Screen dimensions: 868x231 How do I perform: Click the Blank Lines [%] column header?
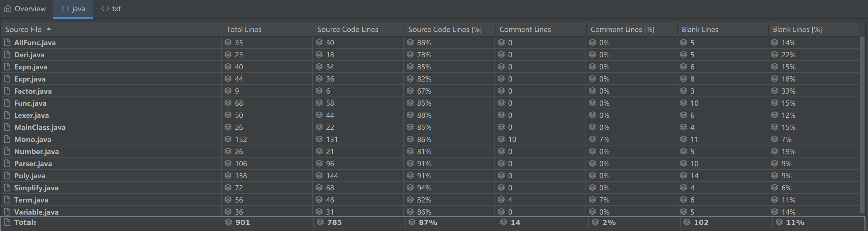click(x=814, y=29)
